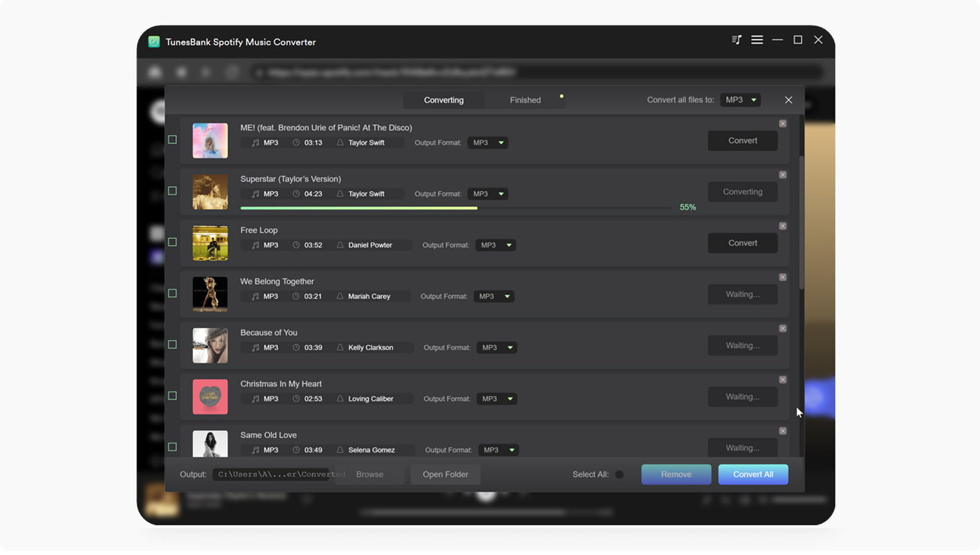Viewport: 980px width, 555px height.
Task: Remove the ME! track with its X icon
Action: coord(783,124)
